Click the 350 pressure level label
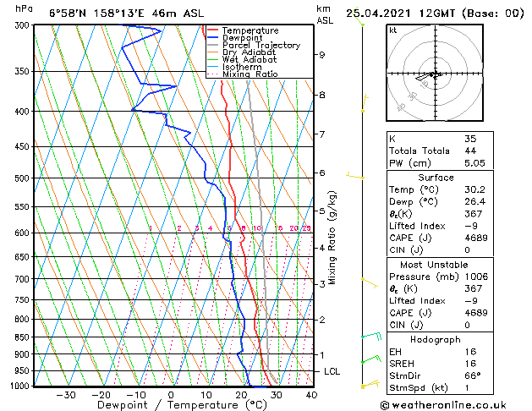Image resolution: width=532 pixels, height=411 pixels. click(24, 72)
